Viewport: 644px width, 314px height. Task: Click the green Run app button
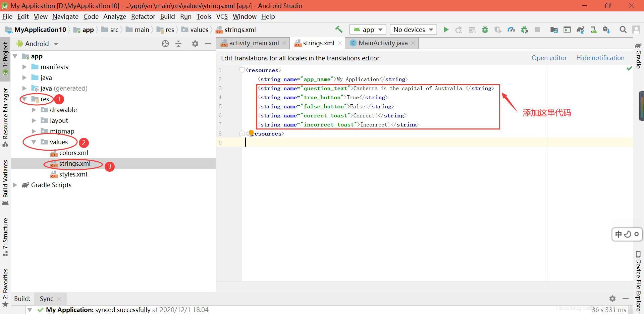point(446,30)
